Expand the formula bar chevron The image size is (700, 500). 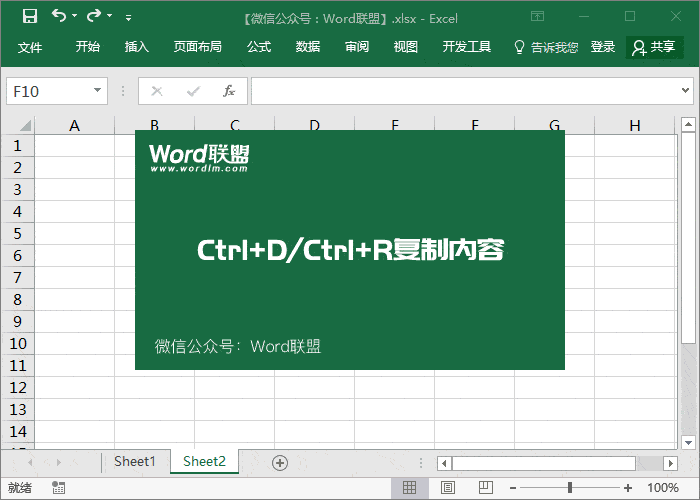[685, 91]
